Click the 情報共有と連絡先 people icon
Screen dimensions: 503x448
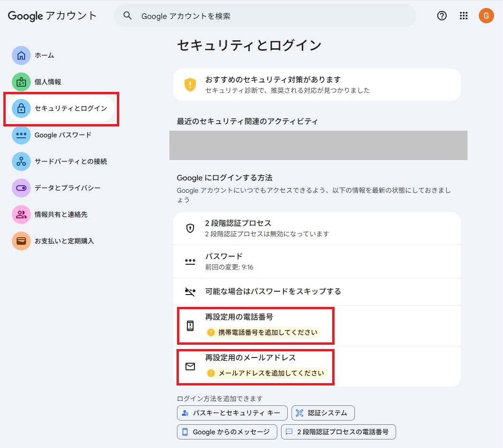pos(21,215)
